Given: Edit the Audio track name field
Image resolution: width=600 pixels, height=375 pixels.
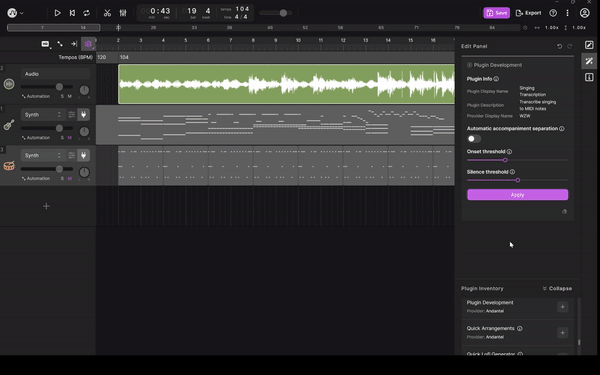Looking at the screenshot, I should coord(55,74).
